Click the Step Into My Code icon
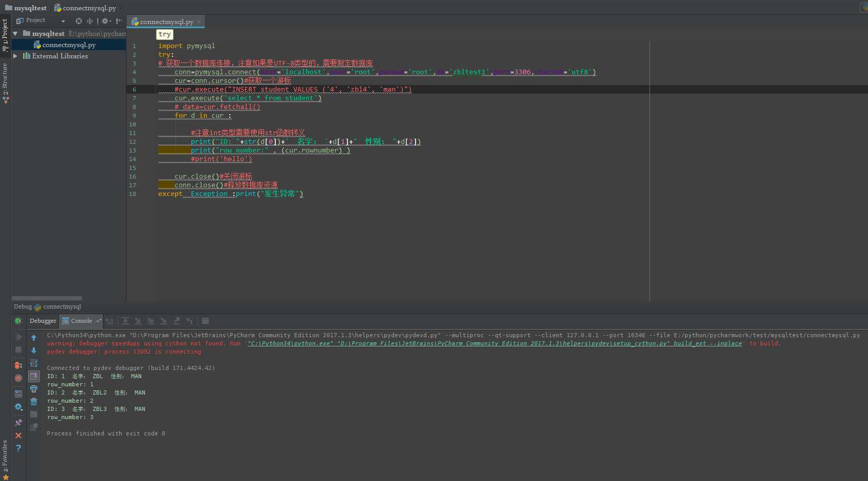 coord(150,321)
